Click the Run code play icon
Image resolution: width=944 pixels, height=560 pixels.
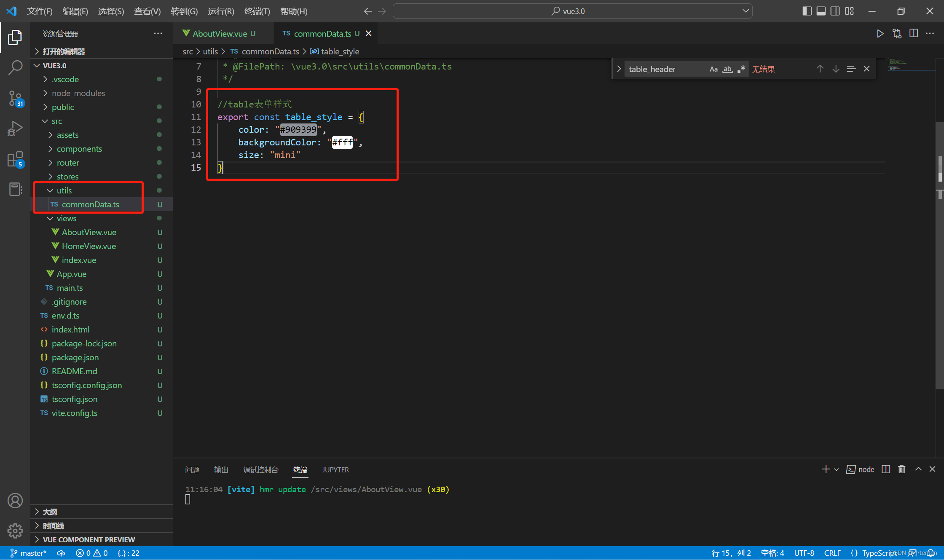(880, 34)
